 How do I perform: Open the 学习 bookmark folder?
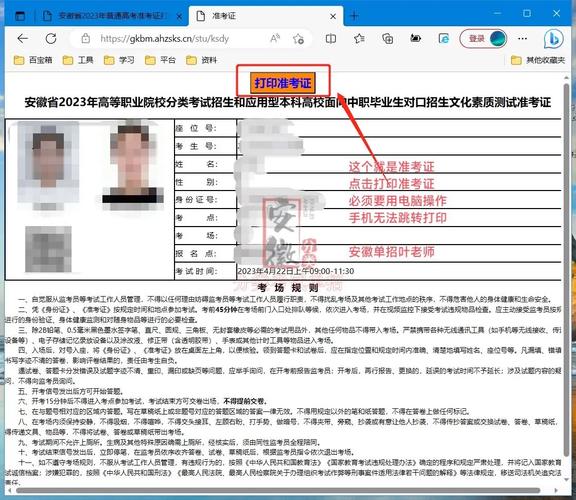(119, 60)
